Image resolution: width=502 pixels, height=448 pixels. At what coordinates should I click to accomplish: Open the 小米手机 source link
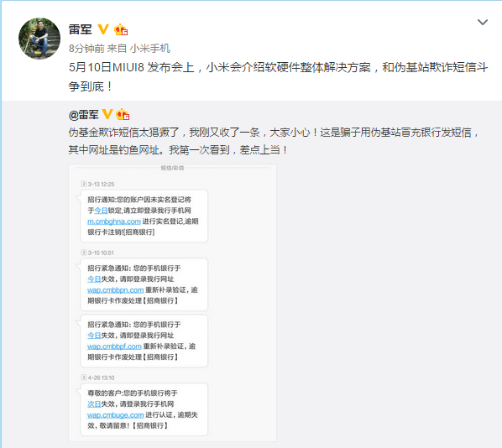149,49
